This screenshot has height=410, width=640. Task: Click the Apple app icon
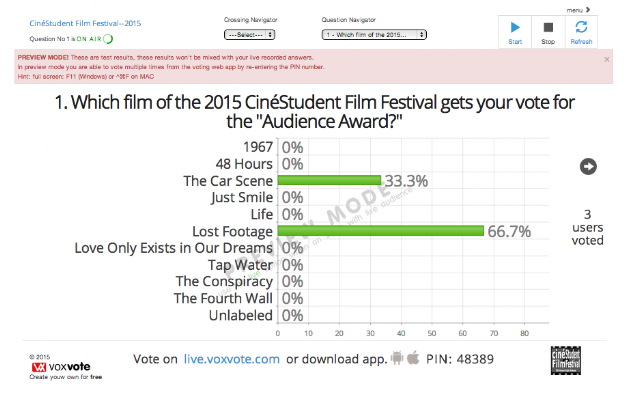click(x=413, y=357)
